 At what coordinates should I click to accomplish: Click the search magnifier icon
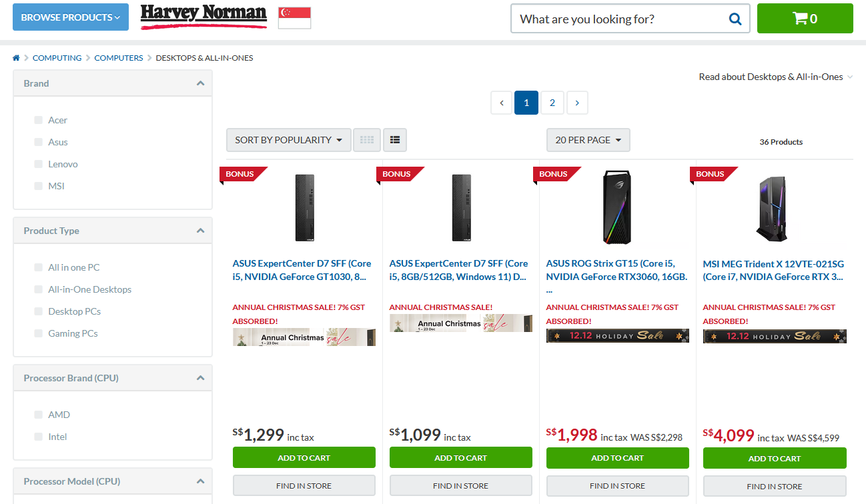coord(735,19)
